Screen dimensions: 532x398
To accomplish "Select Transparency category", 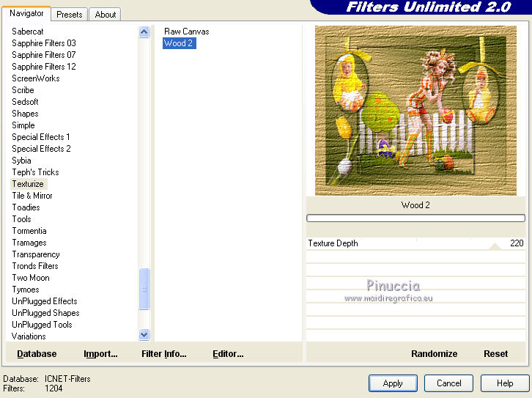I will click(36, 254).
